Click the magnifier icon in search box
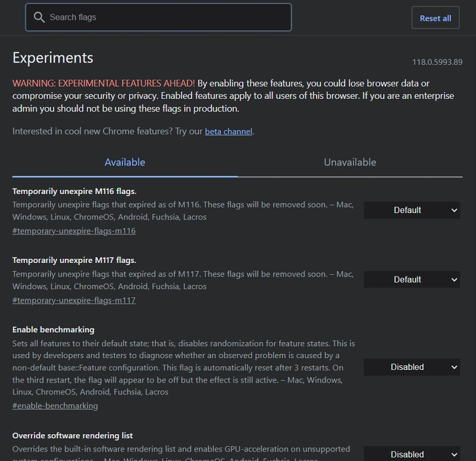This screenshot has width=476, height=461. tap(39, 17)
